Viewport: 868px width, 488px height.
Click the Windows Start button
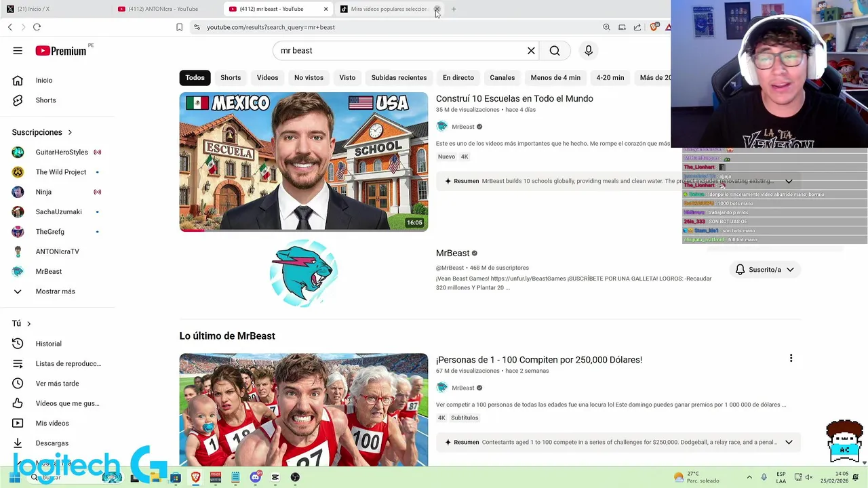click(x=14, y=477)
